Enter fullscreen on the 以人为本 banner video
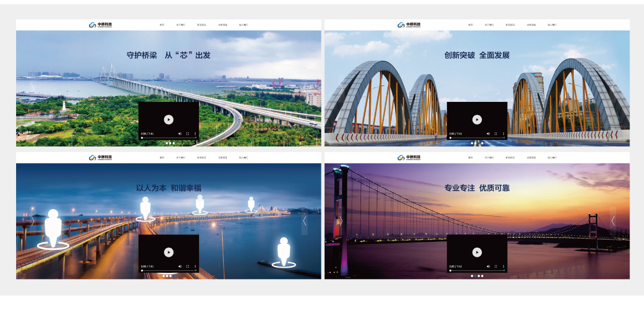 [187, 266]
